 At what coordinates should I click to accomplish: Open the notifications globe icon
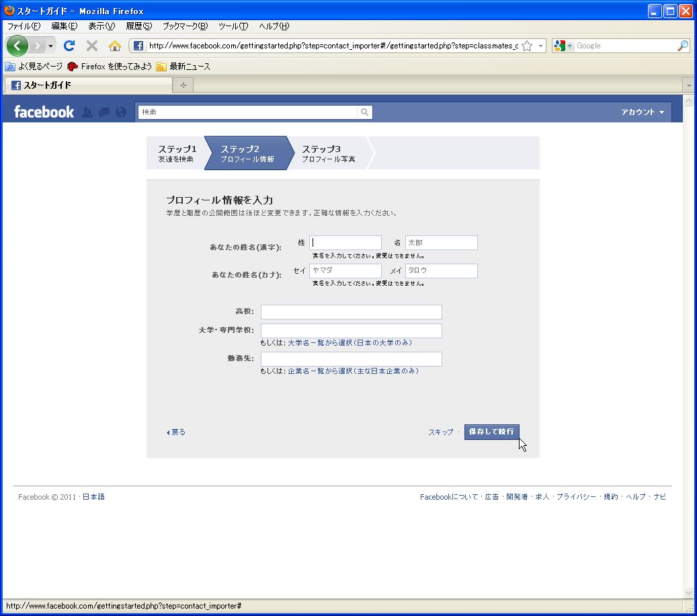click(121, 112)
